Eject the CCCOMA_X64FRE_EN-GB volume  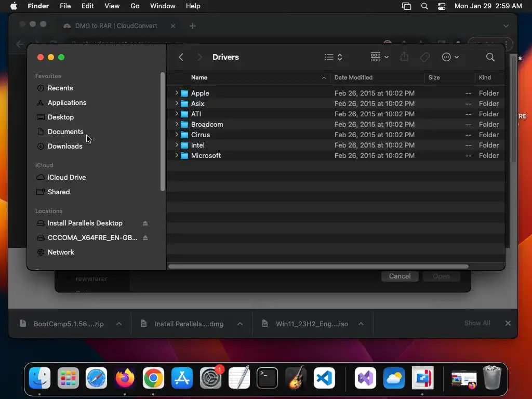(145, 237)
